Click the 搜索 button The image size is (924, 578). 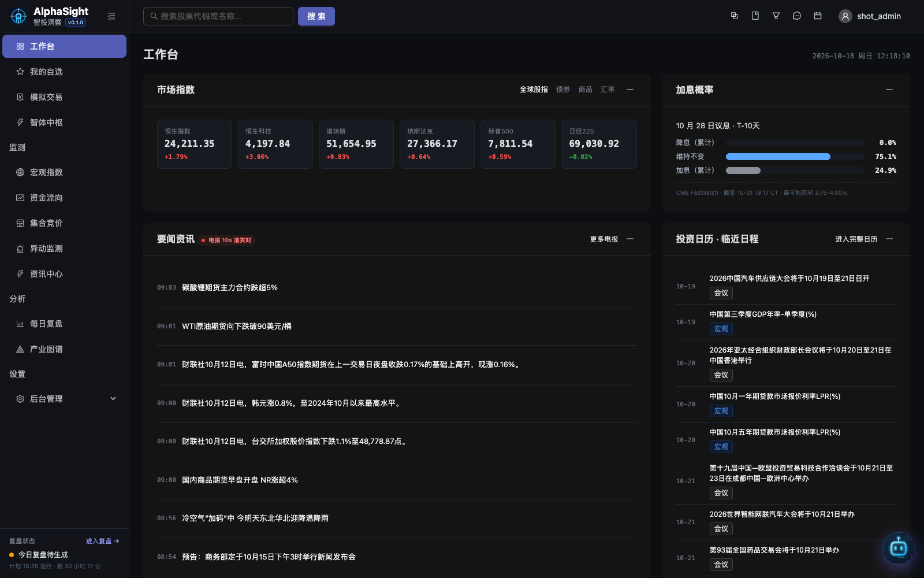pyautogui.click(x=316, y=16)
